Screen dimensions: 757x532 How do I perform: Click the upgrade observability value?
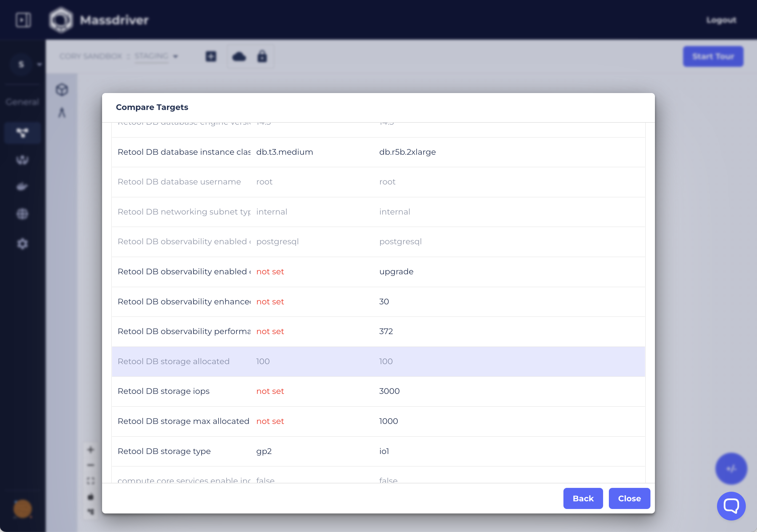(x=396, y=272)
